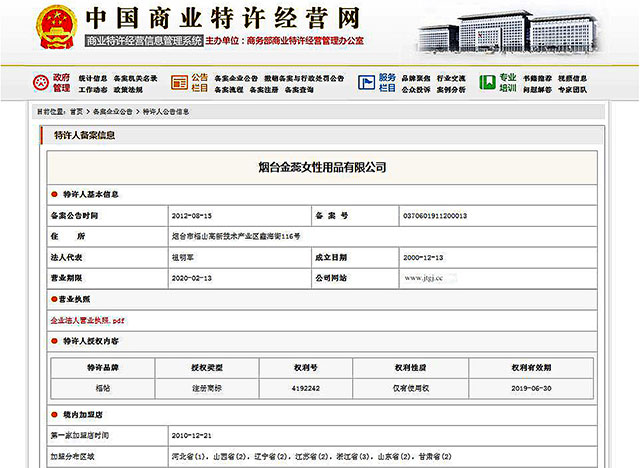Open 案例分析 menu item
This screenshot has height=468, width=640.
(x=451, y=90)
